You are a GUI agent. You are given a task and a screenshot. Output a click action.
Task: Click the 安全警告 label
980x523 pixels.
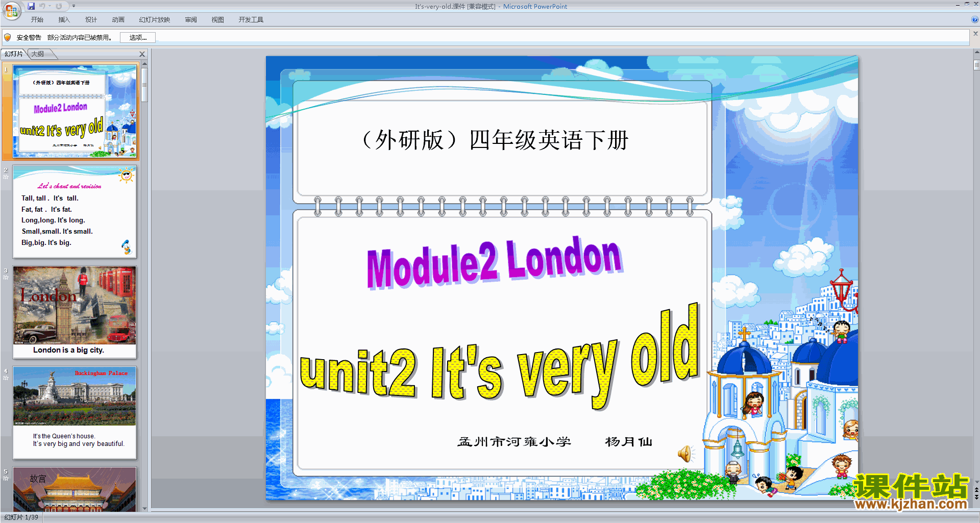coord(29,38)
